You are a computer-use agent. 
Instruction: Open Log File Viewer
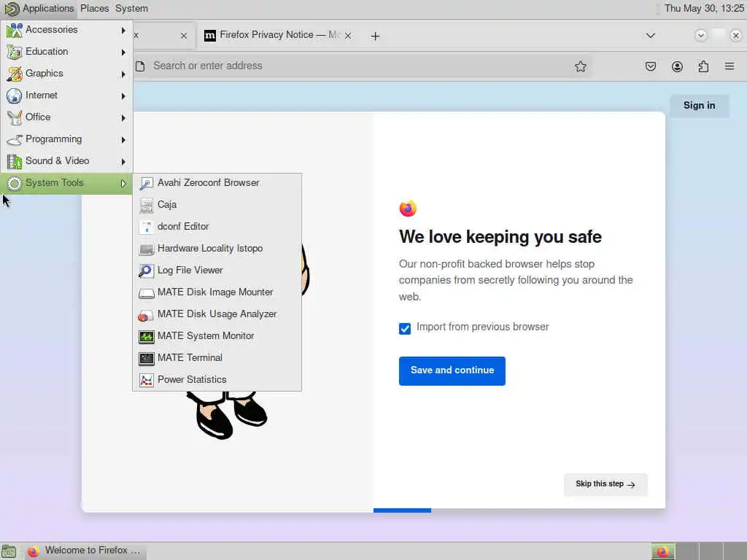(x=217, y=271)
